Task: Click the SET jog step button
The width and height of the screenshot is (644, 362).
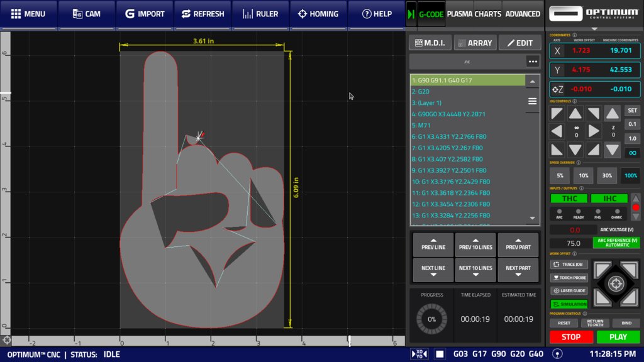Action: tap(632, 111)
